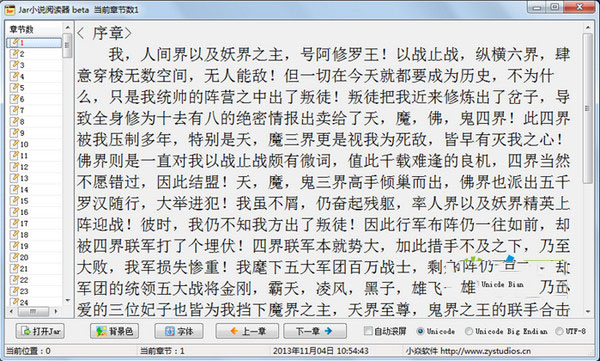
Task: Select chapter 8 list entry
Action: 34,122
